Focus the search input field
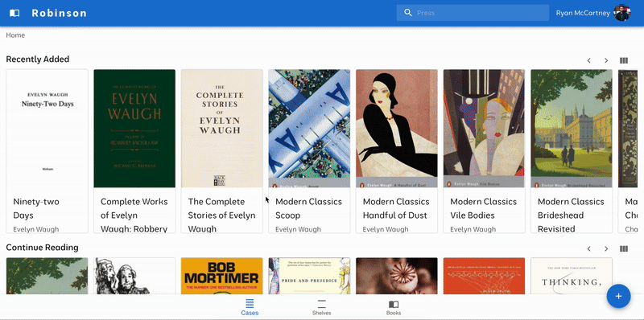 [473, 13]
